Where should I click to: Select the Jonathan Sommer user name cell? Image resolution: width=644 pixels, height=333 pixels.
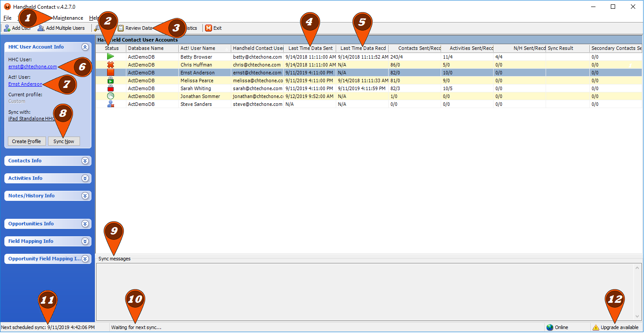click(x=205, y=96)
